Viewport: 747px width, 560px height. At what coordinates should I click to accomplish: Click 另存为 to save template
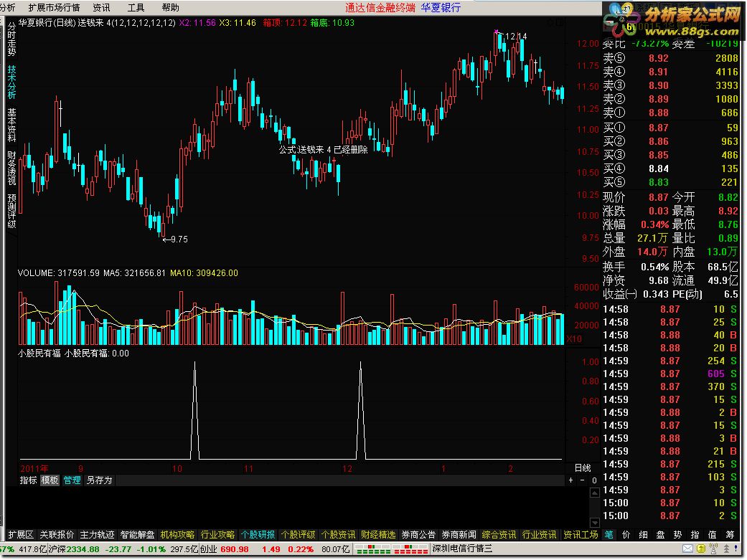[99, 480]
